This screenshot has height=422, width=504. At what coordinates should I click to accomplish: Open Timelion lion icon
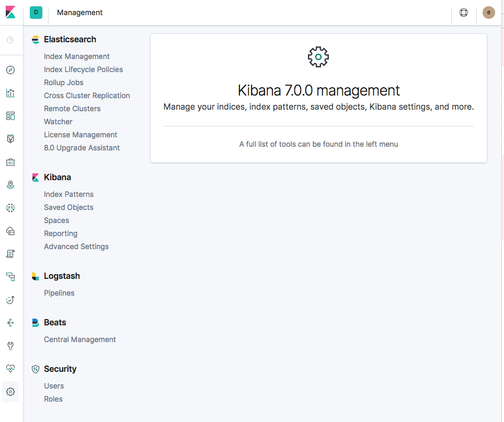(10, 139)
